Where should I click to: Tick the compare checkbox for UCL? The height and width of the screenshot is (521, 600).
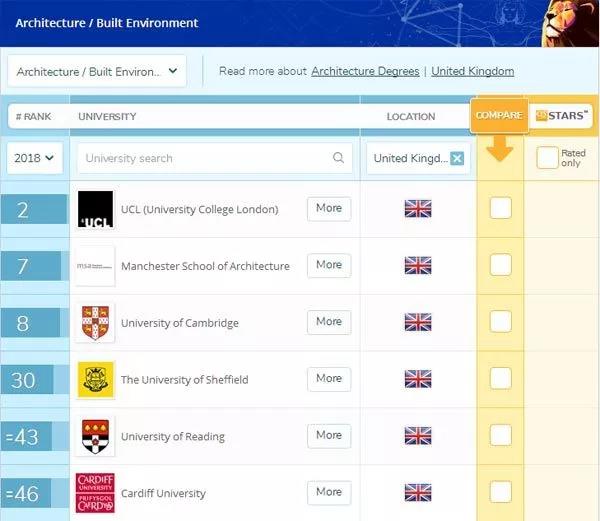pyautogui.click(x=501, y=208)
